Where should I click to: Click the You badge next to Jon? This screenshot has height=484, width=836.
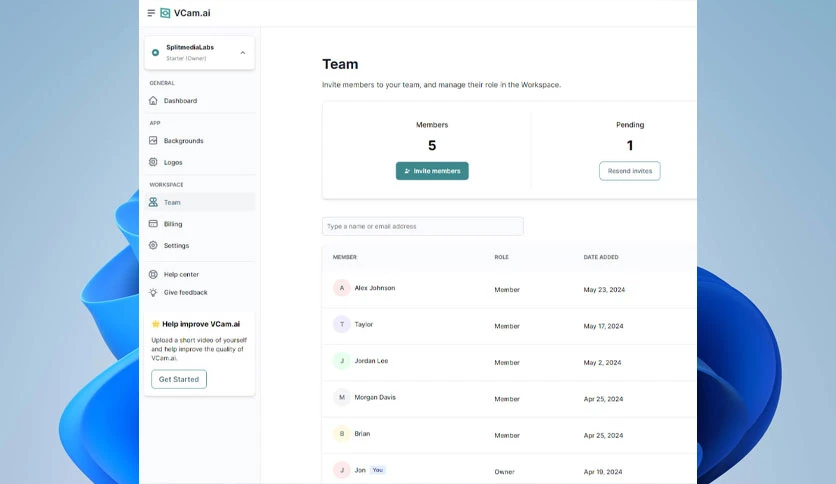(377, 470)
